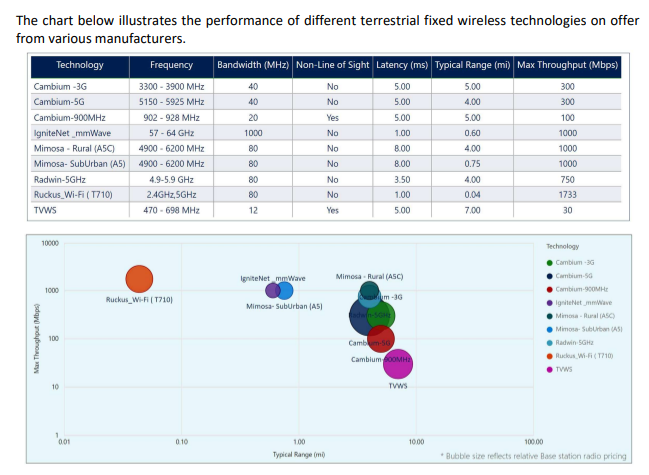The height and width of the screenshot is (475, 649).
Task: Click the Radwin-5GHz legend label
Action: coord(574,343)
